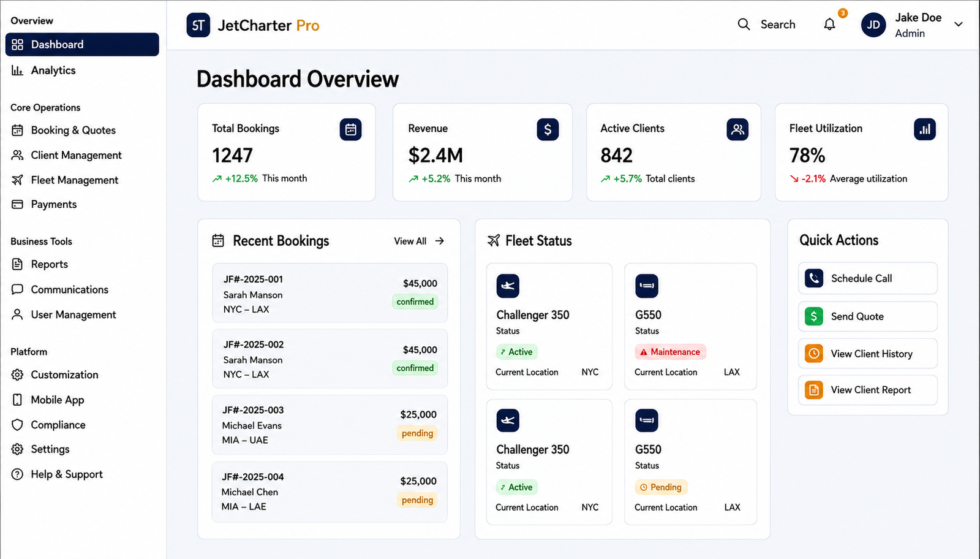Click the Search field in the header
Screen dimensions: 980x559
click(766, 25)
